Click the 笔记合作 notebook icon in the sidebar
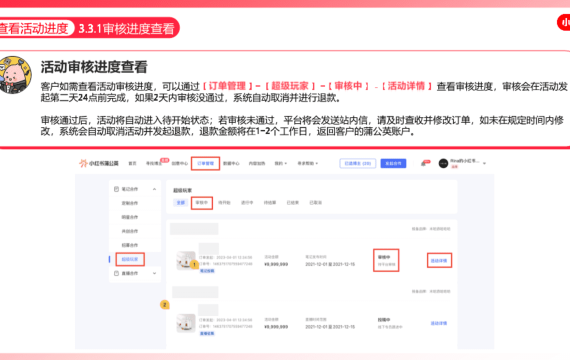This screenshot has width=570, height=360. 116,189
